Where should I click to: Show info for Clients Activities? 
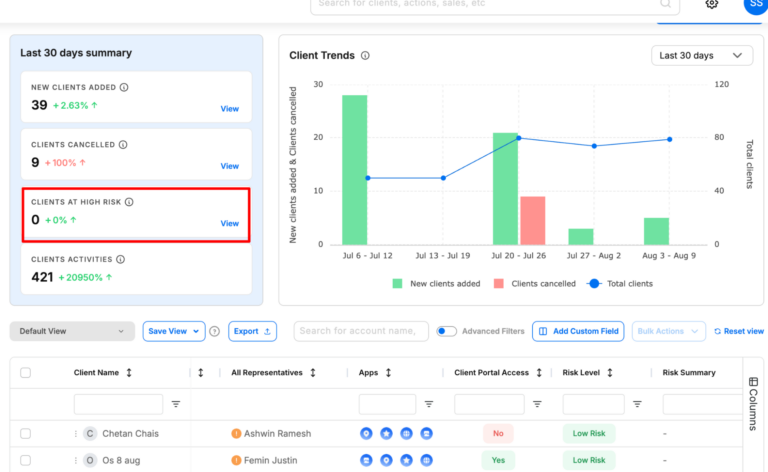(x=120, y=259)
